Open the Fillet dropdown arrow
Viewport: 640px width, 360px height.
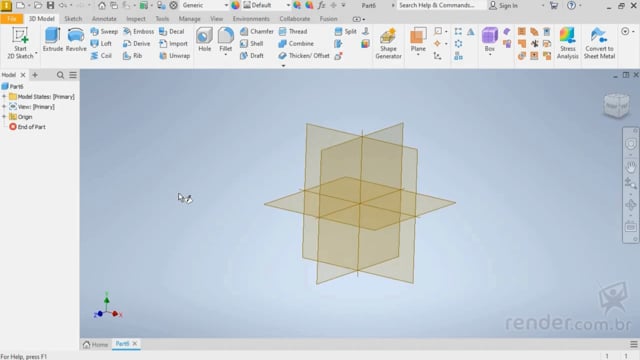[x=226, y=55]
